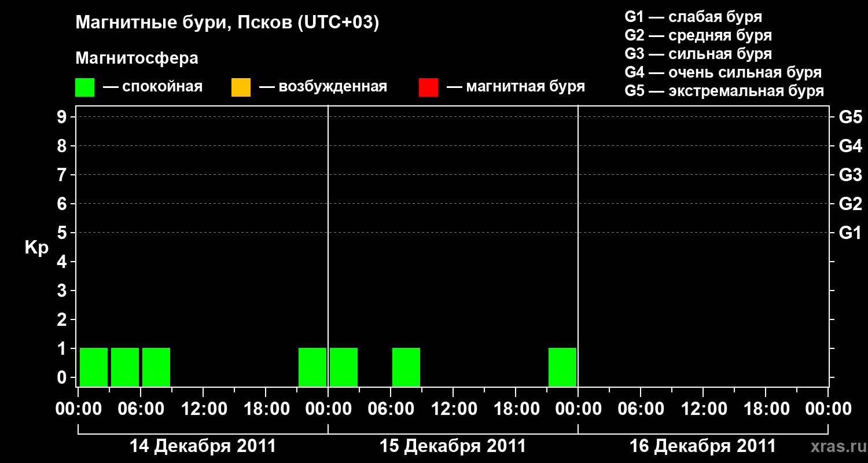Click the 00:00–03:00 green bar starting 15 December
Screen dimensions: 868x463
click(x=344, y=367)
